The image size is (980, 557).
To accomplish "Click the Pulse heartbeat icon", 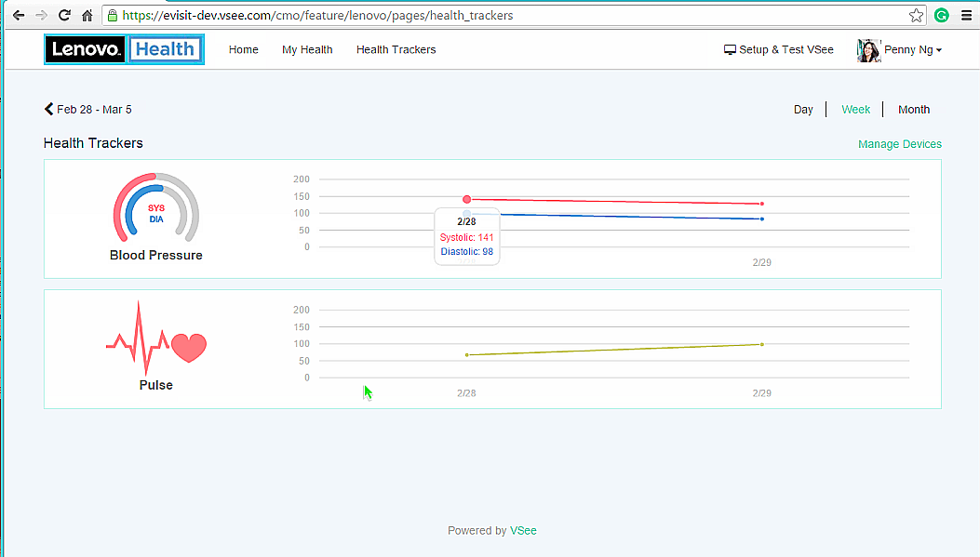I will [x=155, y=338].
